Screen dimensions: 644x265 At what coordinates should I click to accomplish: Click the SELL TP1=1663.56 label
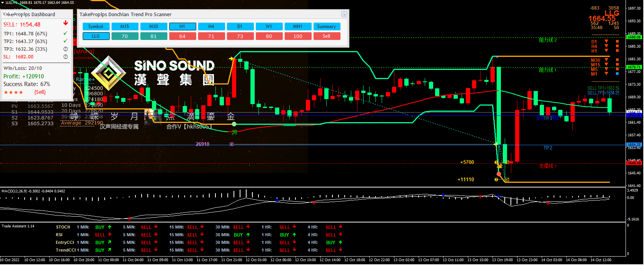coord(603,88)
